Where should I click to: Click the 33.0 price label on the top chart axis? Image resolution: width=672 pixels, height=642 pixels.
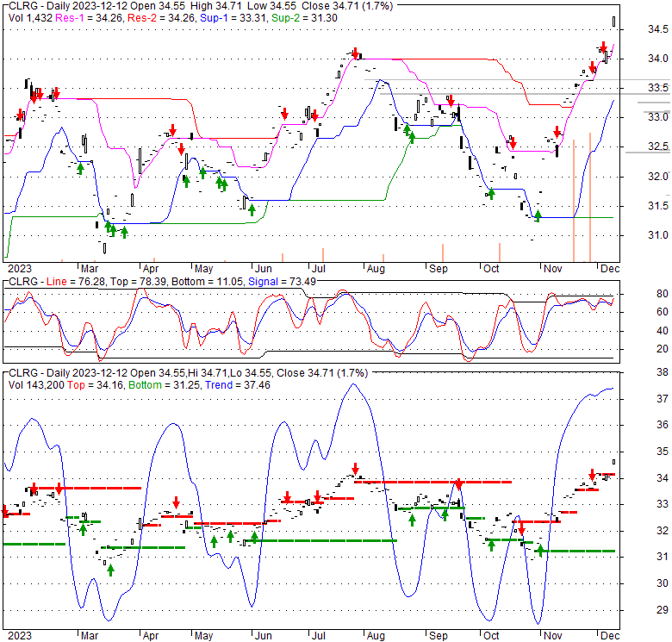[x=658, y=117]
